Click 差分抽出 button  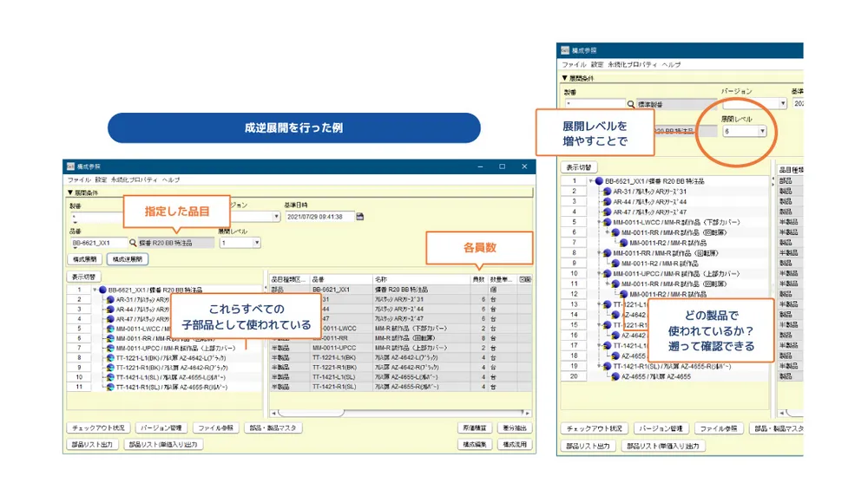pyautogui.click(x=514, y=428)
